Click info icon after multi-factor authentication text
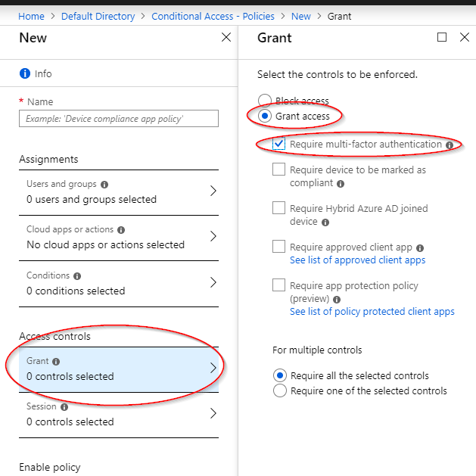 pyautogui.click(x=450, y=145)
